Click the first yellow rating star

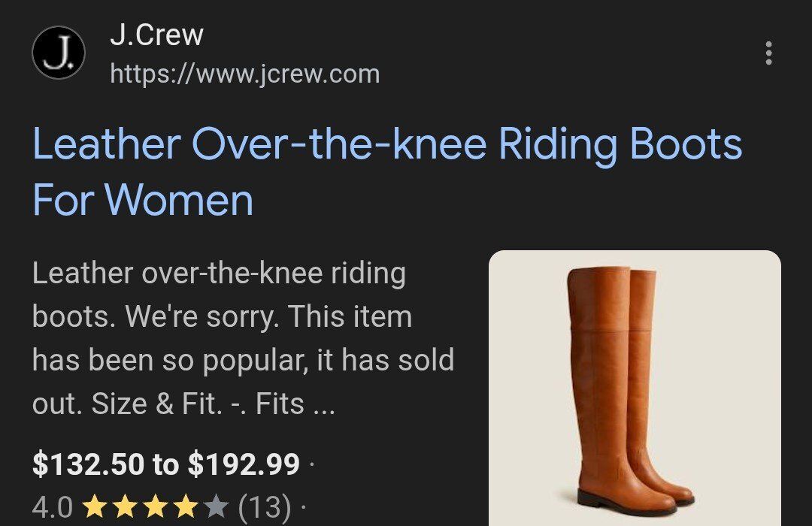95,506
